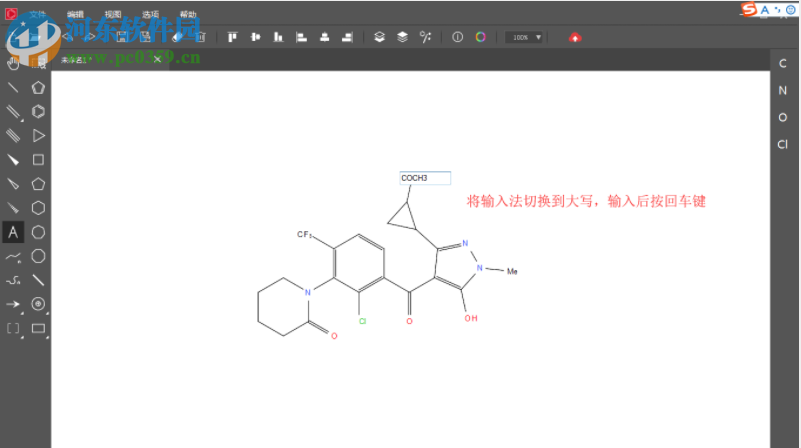This screenshot has height=448, width=801.
Task: Select the cyclohexane ring tool
Action: [x=38, y=208]
